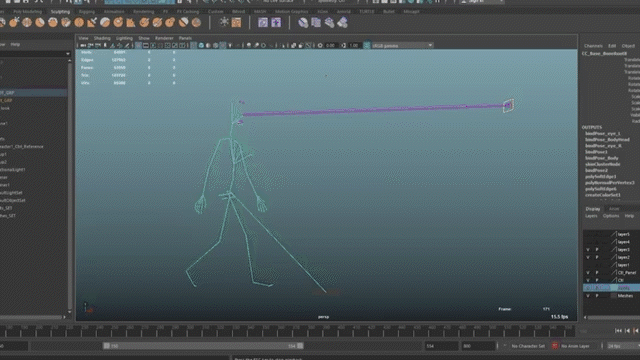Toggle visibility V of Meshes layer
The width and height of the screenshot is (640, 360).
pyautogui.click(x=588, y=296)
